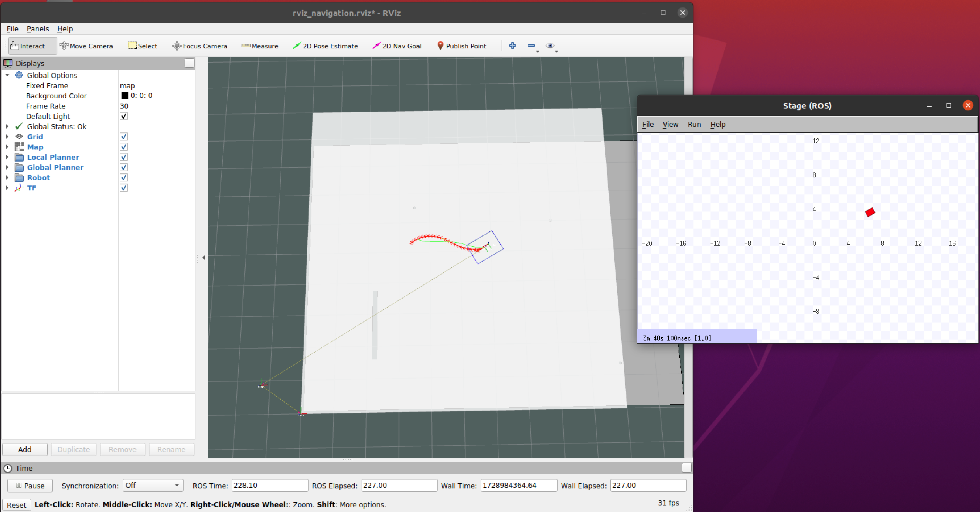Disable the Robot display checkbox
This screenshot has width=980, height=512.
tap(124, 178)
